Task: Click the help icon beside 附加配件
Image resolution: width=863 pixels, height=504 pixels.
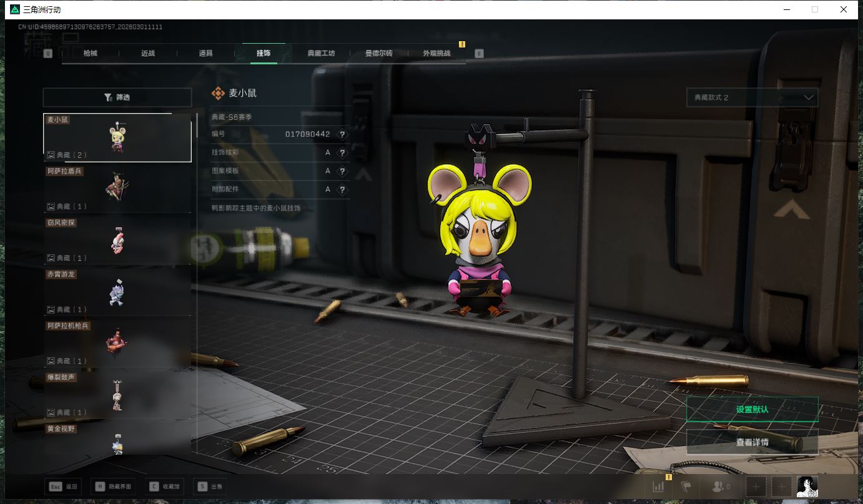Action: [342, 189]
